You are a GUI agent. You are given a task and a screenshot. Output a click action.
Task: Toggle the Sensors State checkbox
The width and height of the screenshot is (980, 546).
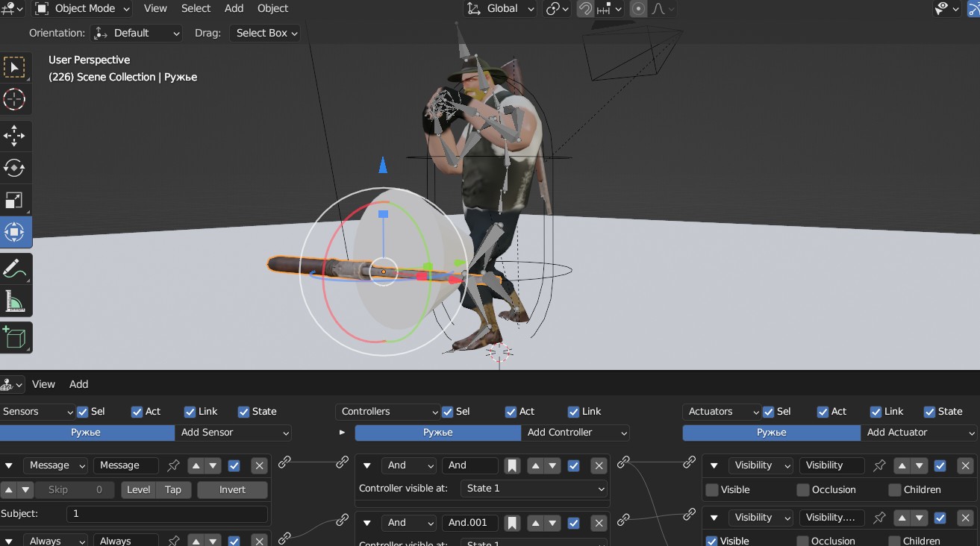tap(243, 412)
